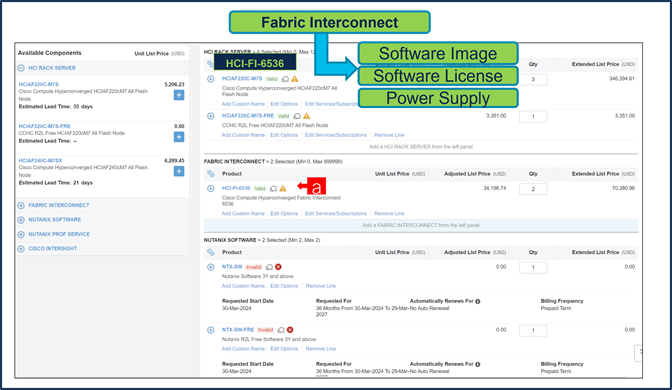Click the headset support icon beside NTX-SW-FRE
This screenshot has width=672, height=390.
point(281,330)
